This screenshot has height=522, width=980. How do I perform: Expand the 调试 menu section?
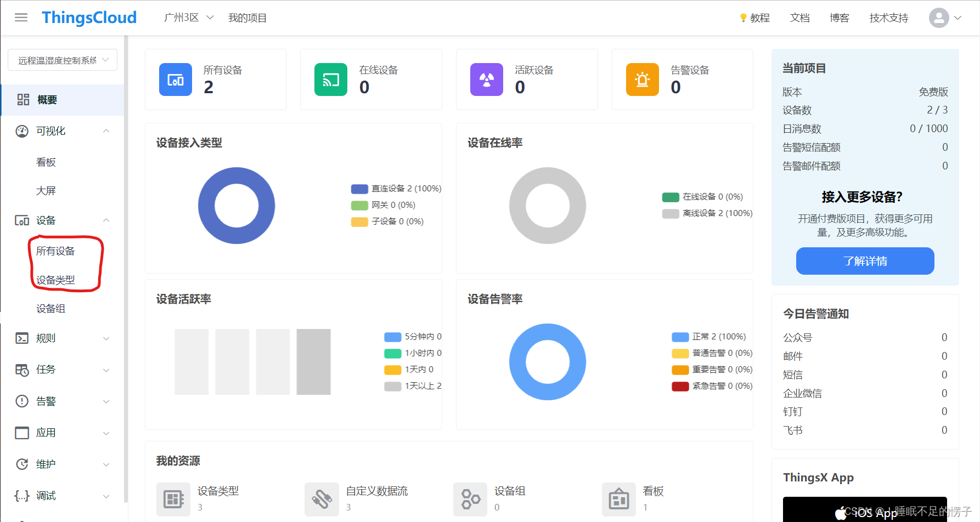106,496
